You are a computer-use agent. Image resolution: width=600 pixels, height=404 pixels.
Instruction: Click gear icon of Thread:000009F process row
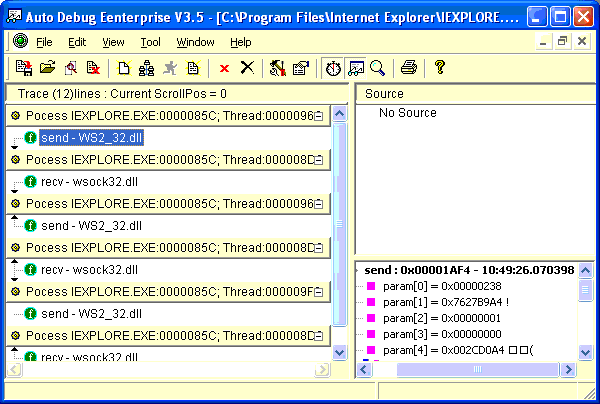[15, 292]
